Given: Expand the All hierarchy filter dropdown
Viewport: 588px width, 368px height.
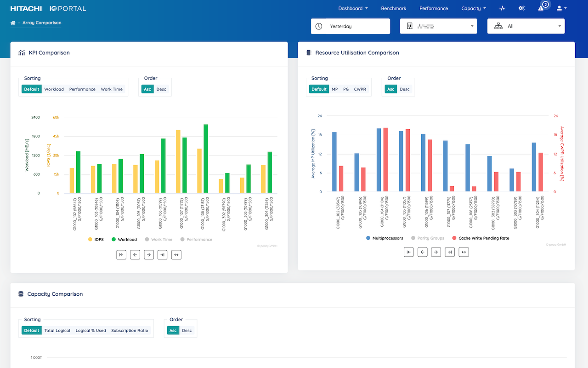Looking at the screenshot, I should (x=526, y=26).
